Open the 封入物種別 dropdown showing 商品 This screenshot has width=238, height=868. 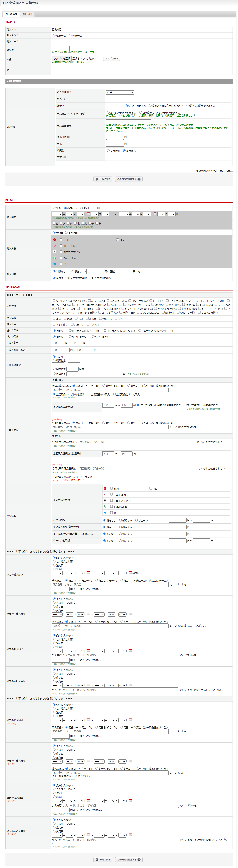pyautogui.click(x=120, y=92)
